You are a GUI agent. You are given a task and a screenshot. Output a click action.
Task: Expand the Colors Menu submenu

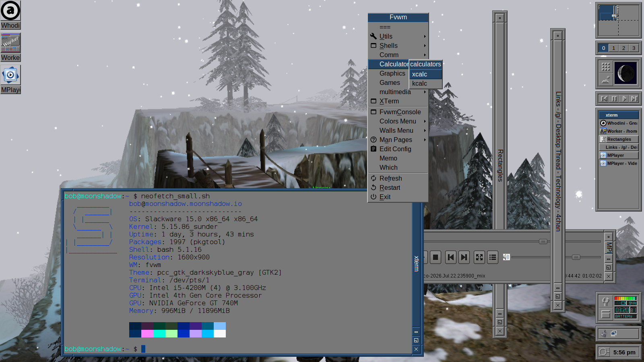point(398,121)
